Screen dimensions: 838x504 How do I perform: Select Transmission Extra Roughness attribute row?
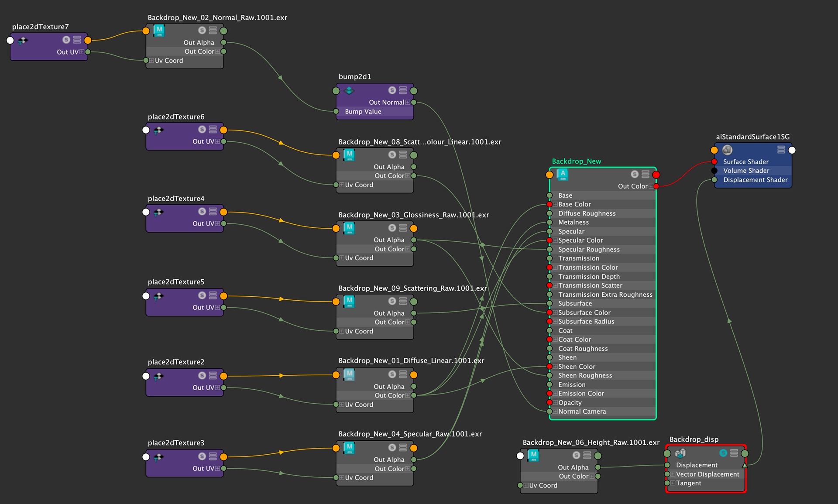pos(603,295)
